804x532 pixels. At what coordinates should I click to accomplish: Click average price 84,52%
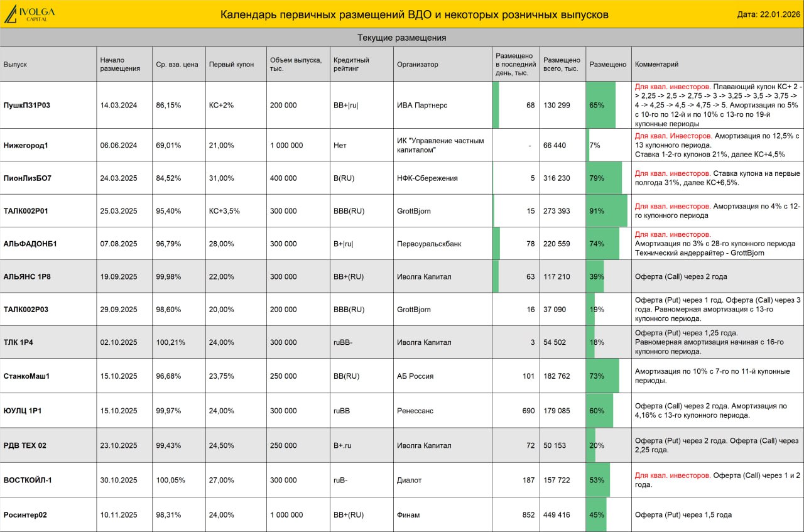coord(168,178)
